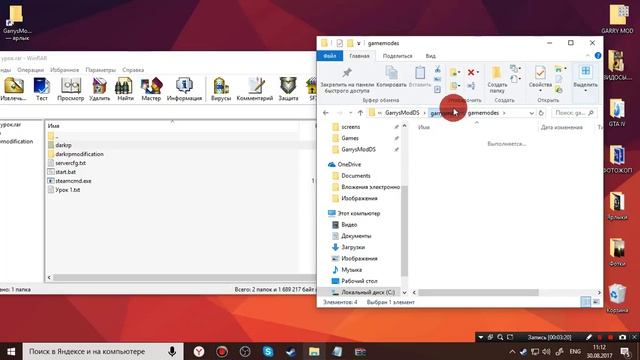Open WinRAR Информация icon
This screenshot has height=360, width=640.
pos(184,89)
